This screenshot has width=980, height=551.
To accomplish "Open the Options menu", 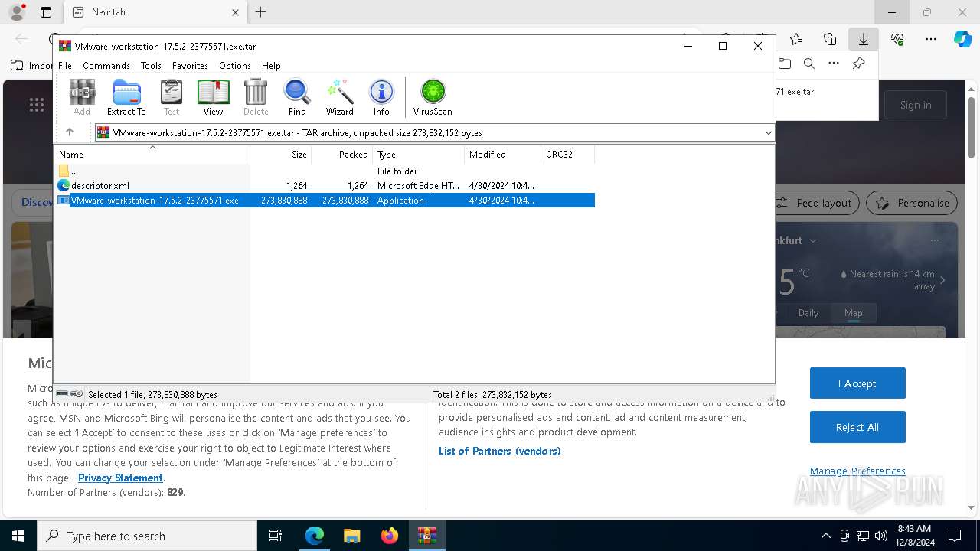I will (235, 66).
